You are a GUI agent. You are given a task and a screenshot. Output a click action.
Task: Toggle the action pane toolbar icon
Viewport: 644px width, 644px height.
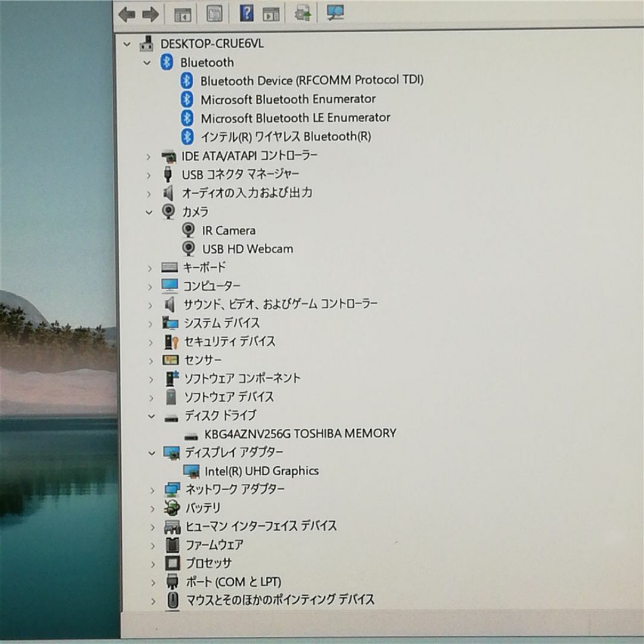(x=271, y=14)
